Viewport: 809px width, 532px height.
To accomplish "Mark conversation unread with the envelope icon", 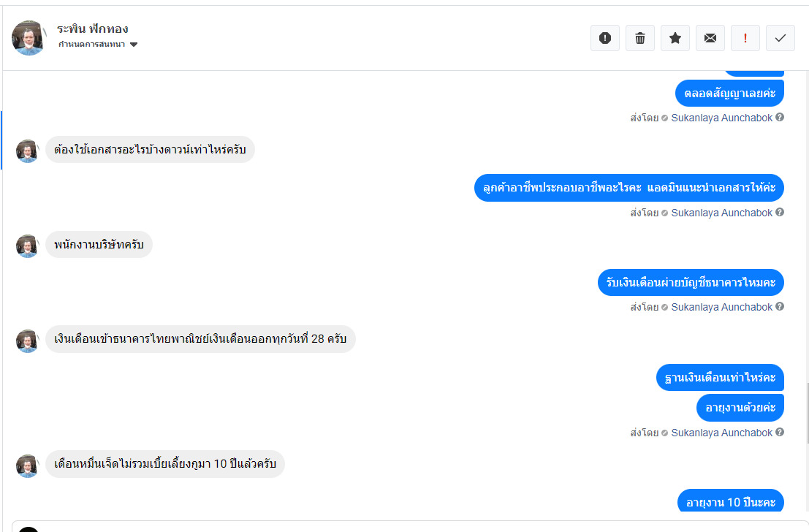I will pyautogui.click(x=710, y=38).
